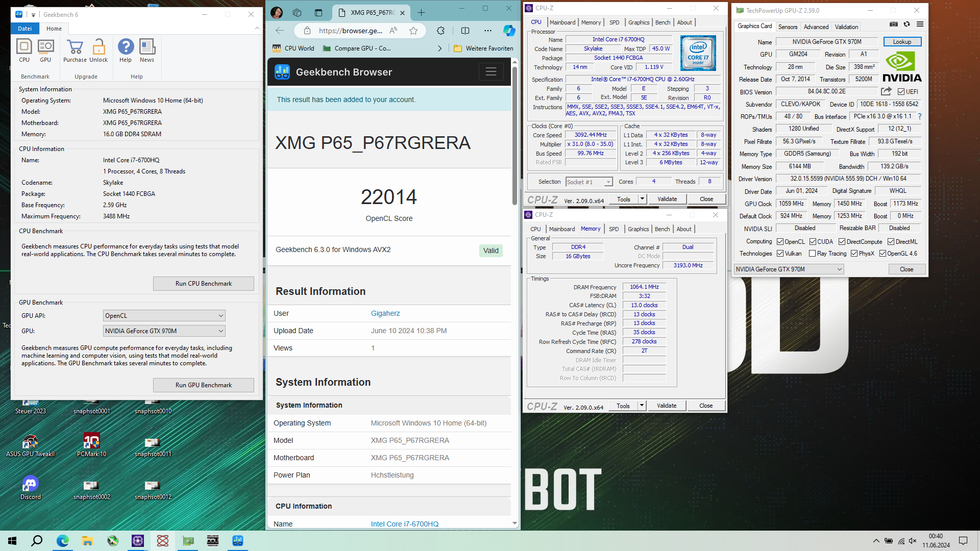Open Sensors tab in GPU-Z

click(788, 27)
